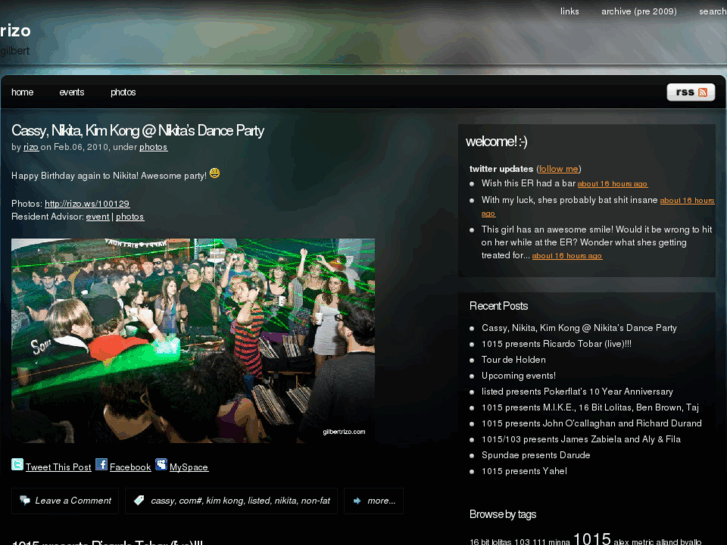Screen dimensions: 727x545
Task: Follow the http://rizo.ws/100129 photos link
Action: tap(87, 204)
